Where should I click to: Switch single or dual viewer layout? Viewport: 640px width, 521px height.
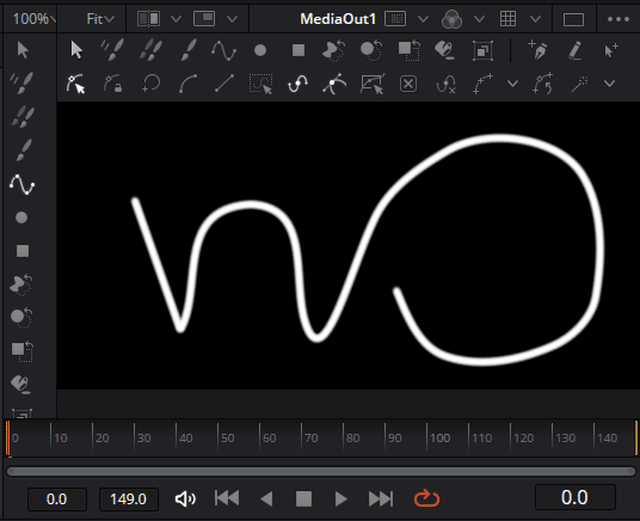click(x=573, y=19)
